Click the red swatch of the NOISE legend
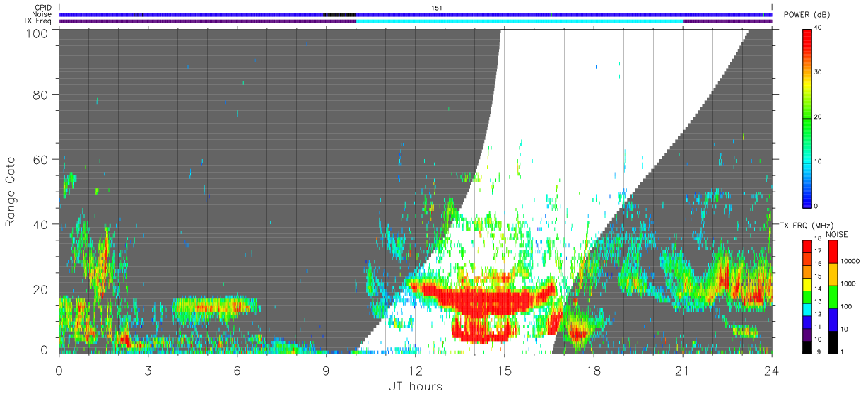The height and width of the screenshot is (401, 868). [x=832, y=252]
